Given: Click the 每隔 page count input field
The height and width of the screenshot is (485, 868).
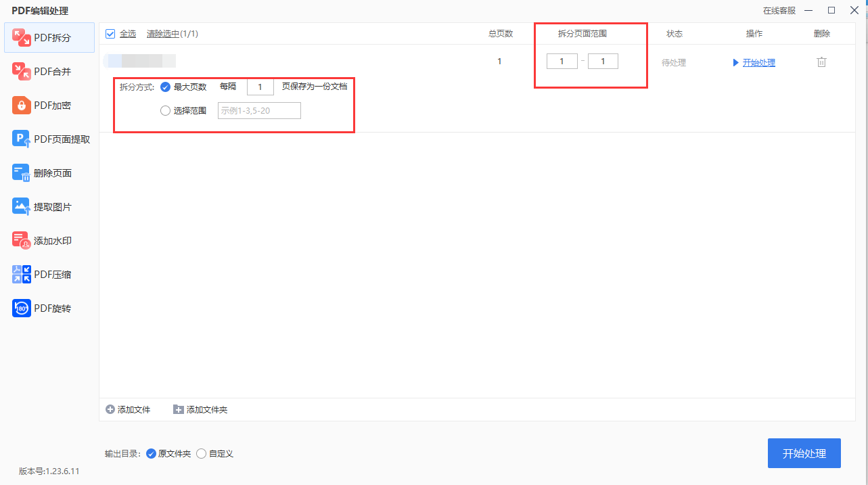Looking at the screenshot, I should tap(260, 87).
